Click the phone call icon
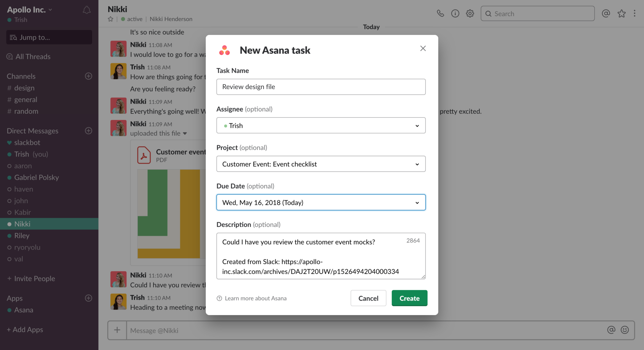 tap(440, 13)
